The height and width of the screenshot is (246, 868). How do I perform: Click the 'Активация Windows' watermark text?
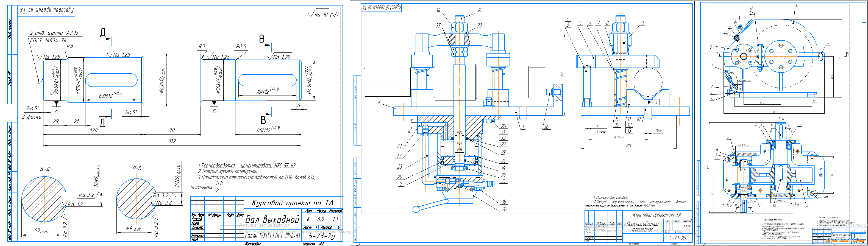click(264, 225)
